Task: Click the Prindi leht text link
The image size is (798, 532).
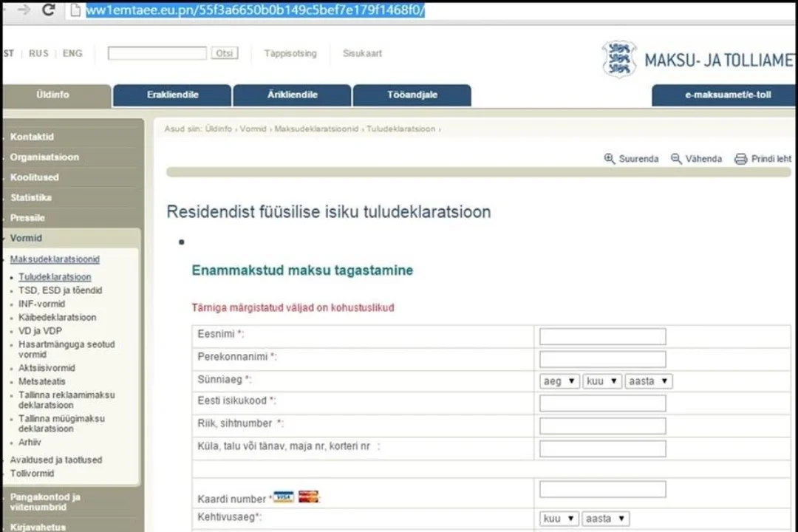Action: (x=771, y=159)
